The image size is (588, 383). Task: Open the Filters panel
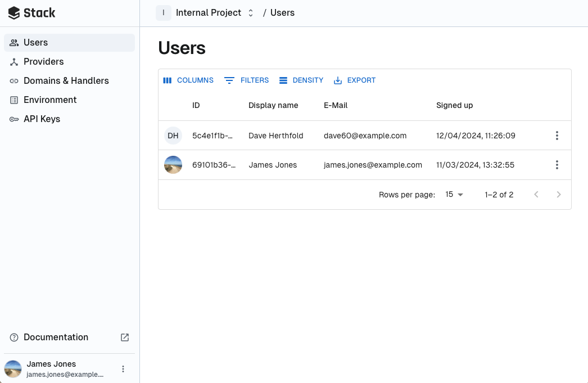(x=247, y=80)
